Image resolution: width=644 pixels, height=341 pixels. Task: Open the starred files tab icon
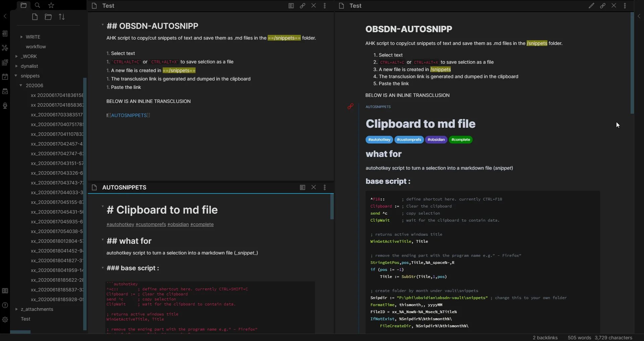click(51, 5)
